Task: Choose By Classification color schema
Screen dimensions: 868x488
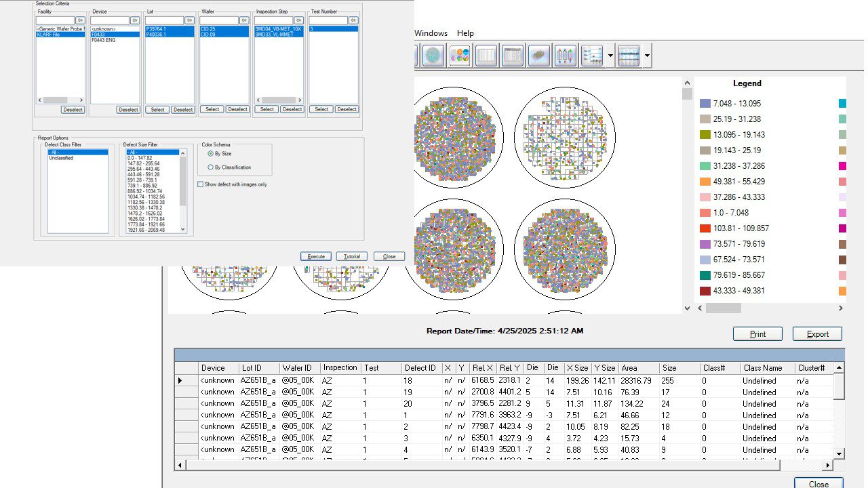Action: (210, 167)
